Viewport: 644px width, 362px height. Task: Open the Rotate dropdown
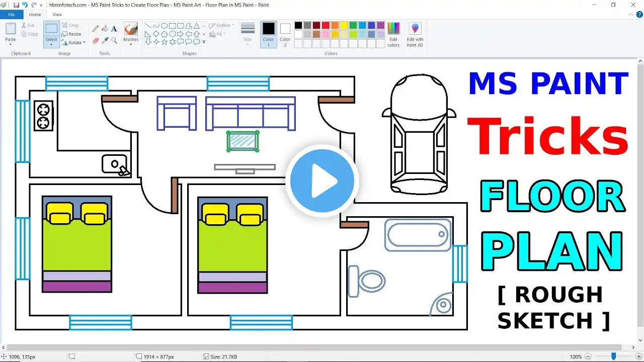coord(74,43)
